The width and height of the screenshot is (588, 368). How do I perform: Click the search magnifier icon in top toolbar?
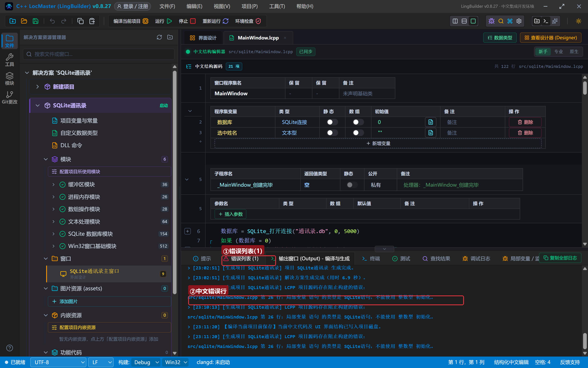(501, 21)
